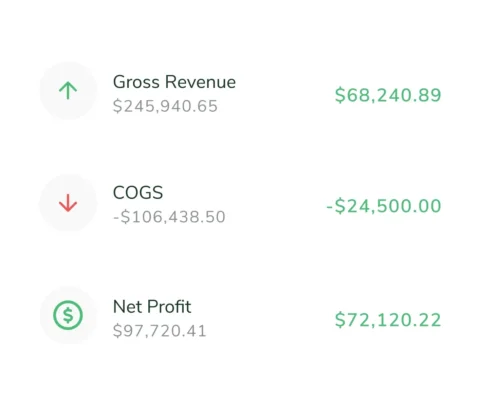This screenshot has width=480, height=406.
Task: Open the Net Profit period value on the right
Action: (388, 320)
